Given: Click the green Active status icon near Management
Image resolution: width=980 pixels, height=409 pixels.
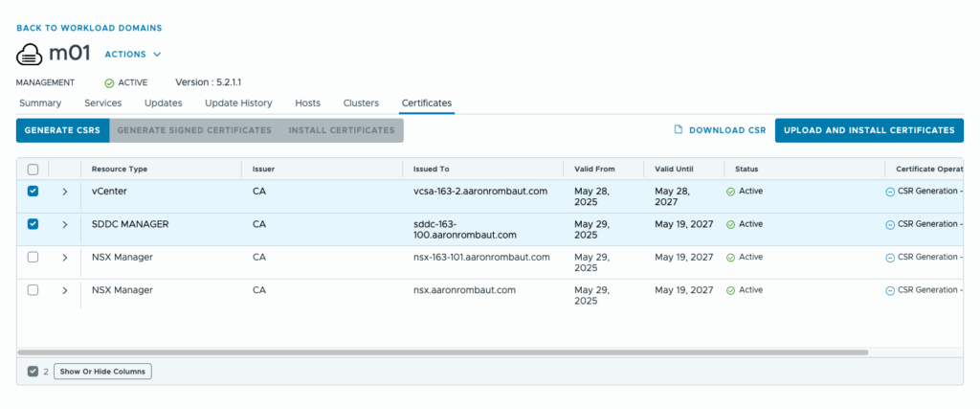Looking at the screenshot, I should (109, 83).
